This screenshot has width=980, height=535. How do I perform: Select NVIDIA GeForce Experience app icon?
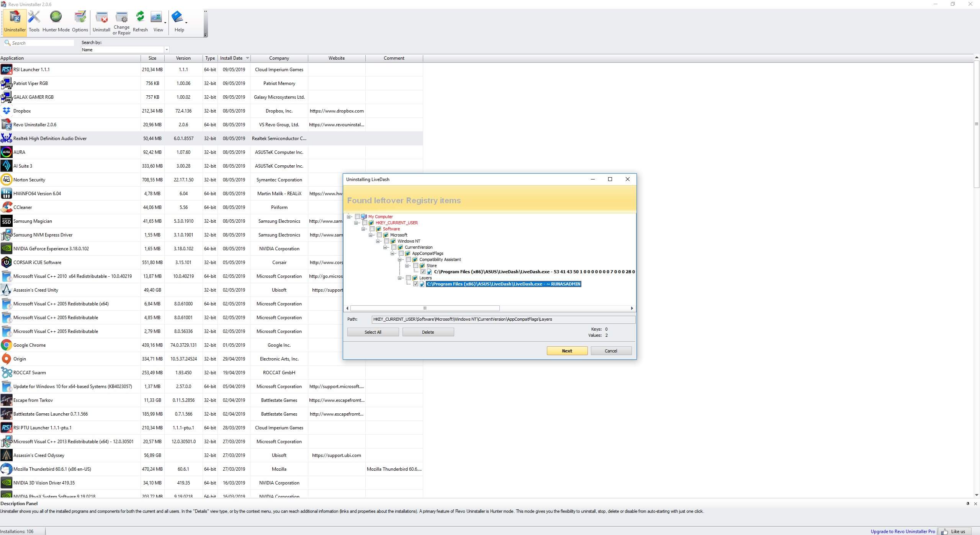point(7,249)
